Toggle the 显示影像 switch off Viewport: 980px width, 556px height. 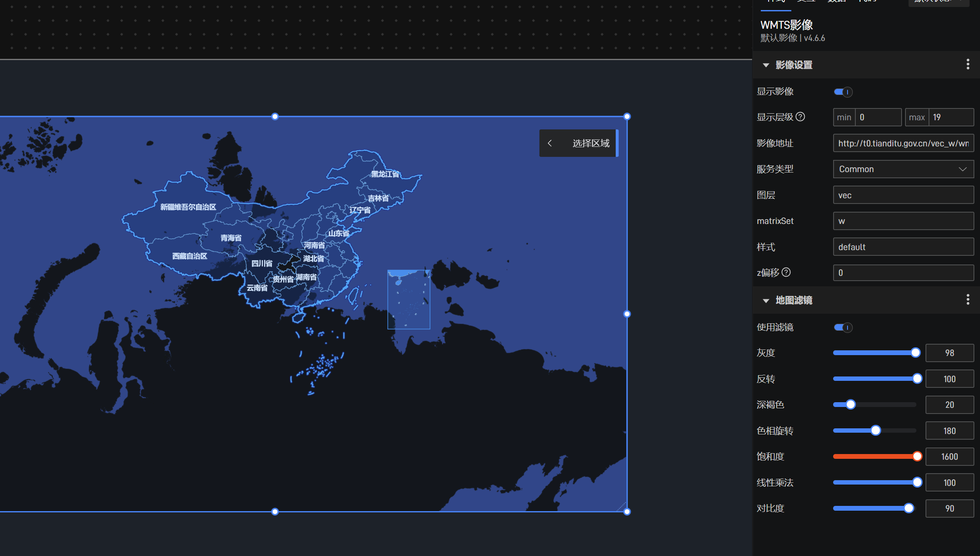click(843, 92)
